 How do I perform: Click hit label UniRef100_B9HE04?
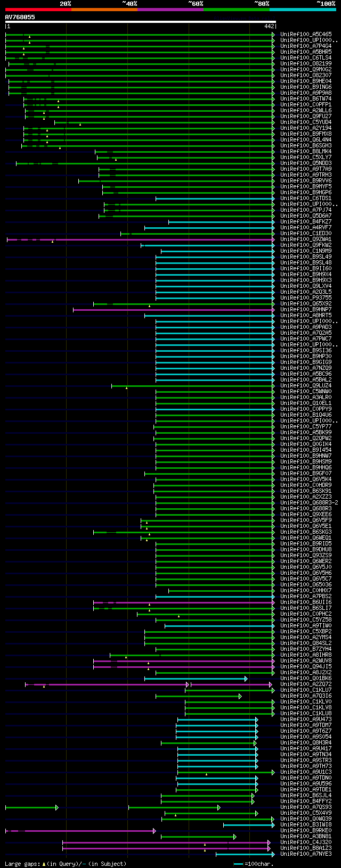(306, 81)
